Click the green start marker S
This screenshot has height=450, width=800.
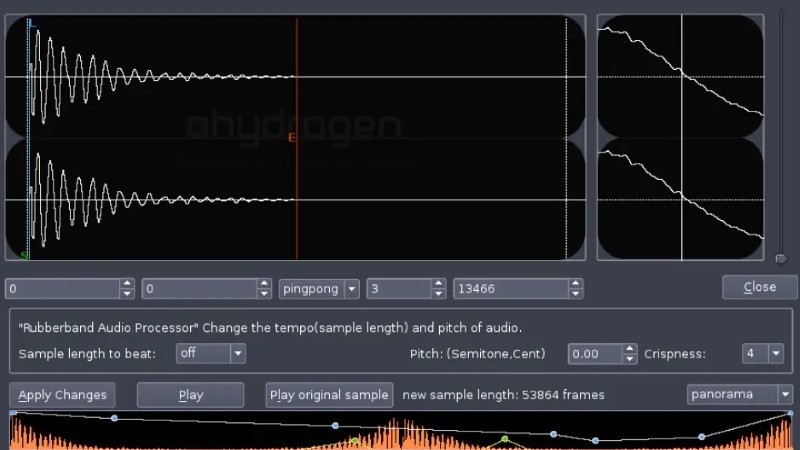(x=24, y=255)
